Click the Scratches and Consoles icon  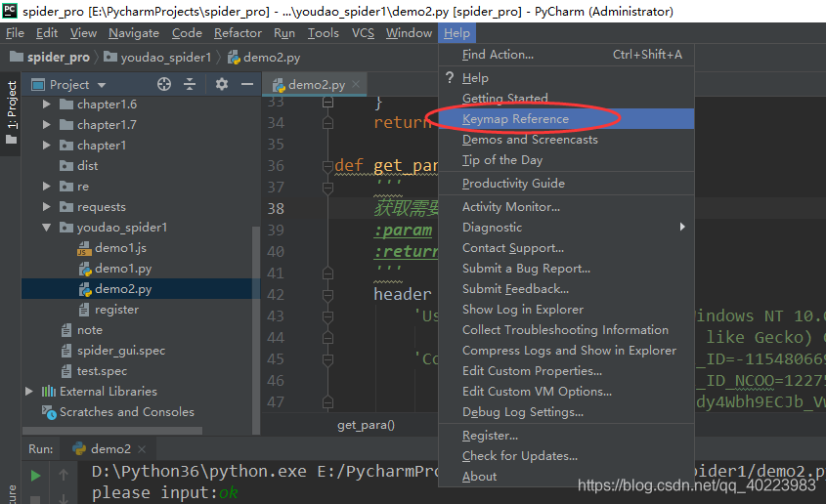[x=49, y=412]
